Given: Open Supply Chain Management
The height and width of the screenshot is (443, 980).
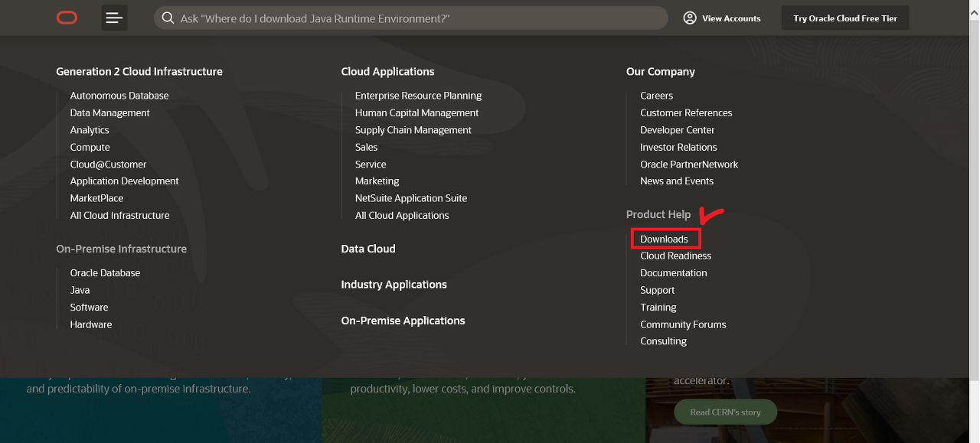Looking at the screenshot, I should (413, 130).
